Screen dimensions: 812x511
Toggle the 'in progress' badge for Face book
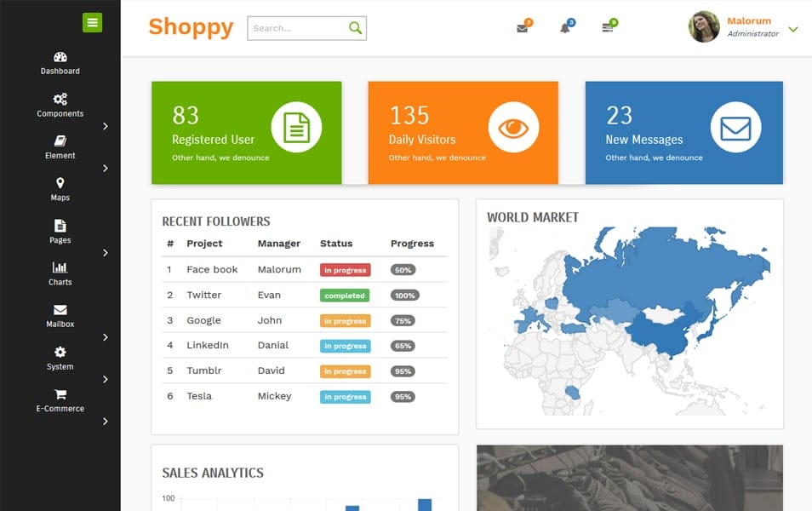point(344,270)
